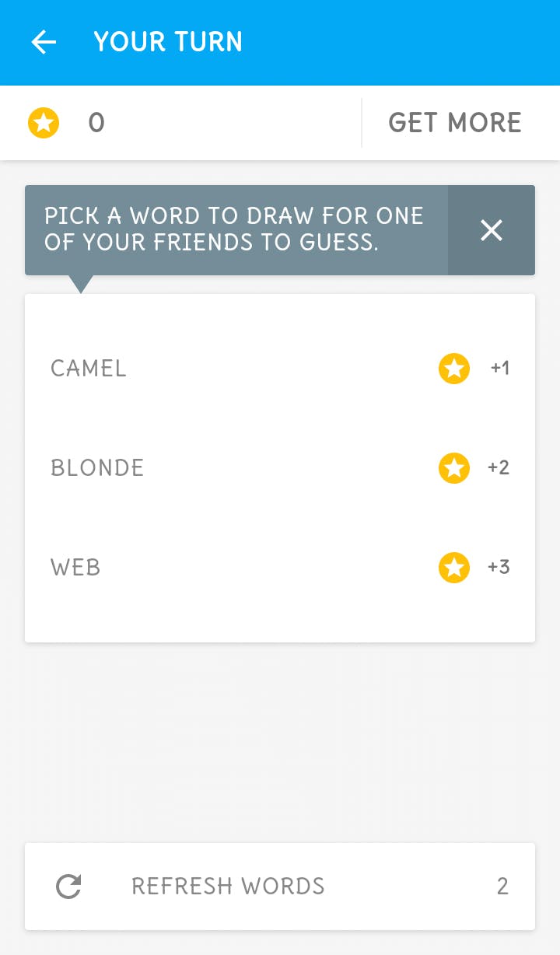Click the coin star icon beside the balance
Image resolution: width=560 pixels, height=955 pixels.
[x=44, y=123]
